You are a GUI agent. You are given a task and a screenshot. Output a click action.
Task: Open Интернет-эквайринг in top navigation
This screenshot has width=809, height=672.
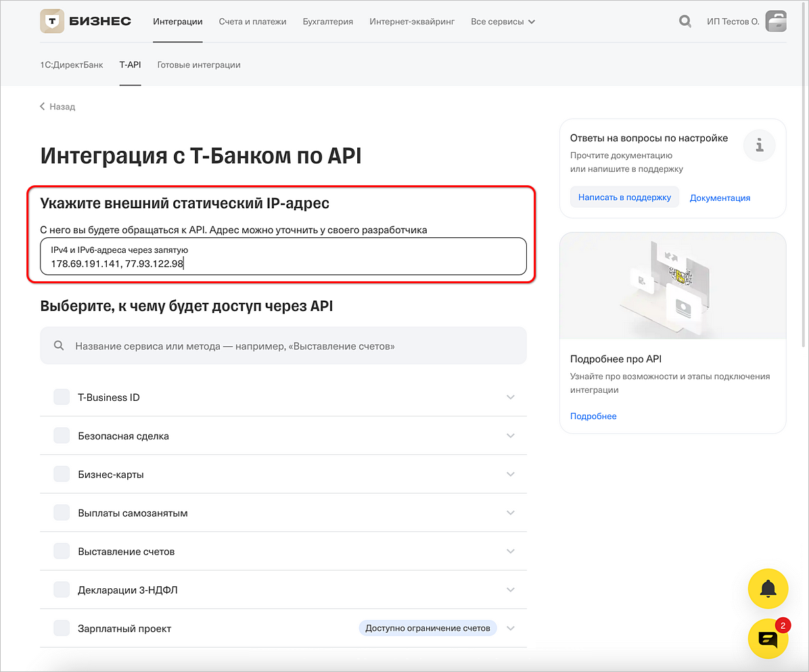click(412, 22)
